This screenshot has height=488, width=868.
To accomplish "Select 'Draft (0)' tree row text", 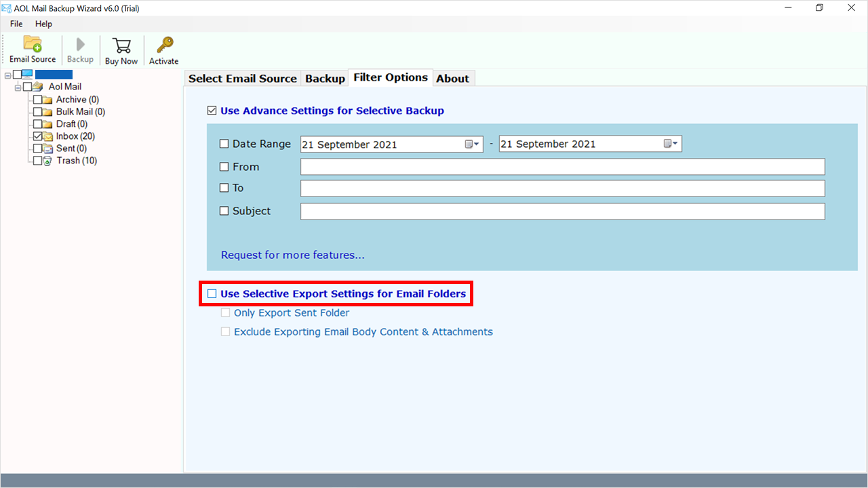I will tap(72, 124).
